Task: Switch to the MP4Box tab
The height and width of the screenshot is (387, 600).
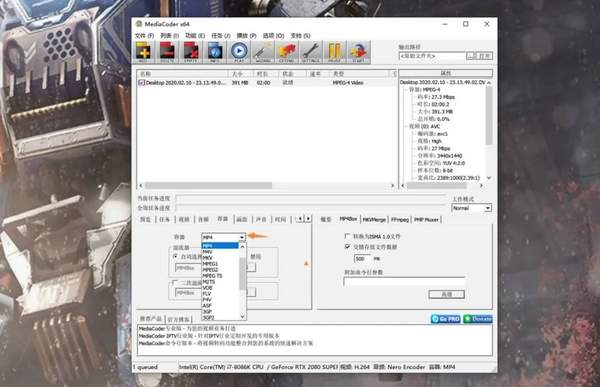Action: tap(348, 219)
